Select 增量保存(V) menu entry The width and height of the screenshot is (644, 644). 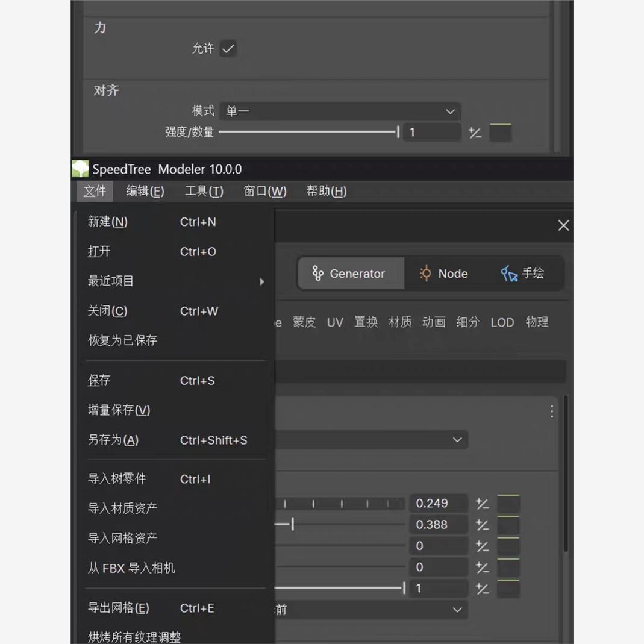click(x=176, y=410)
